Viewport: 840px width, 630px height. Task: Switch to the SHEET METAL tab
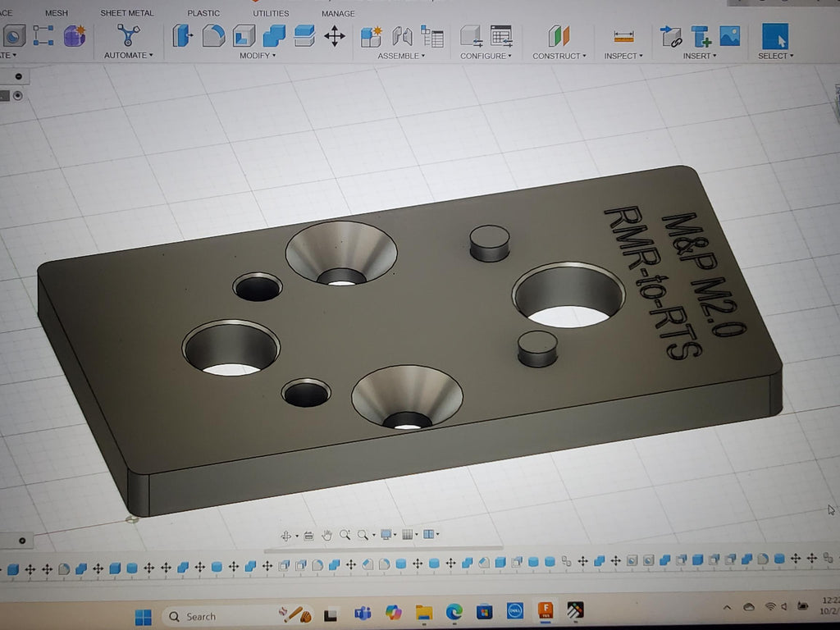click(x=127, y=13)
